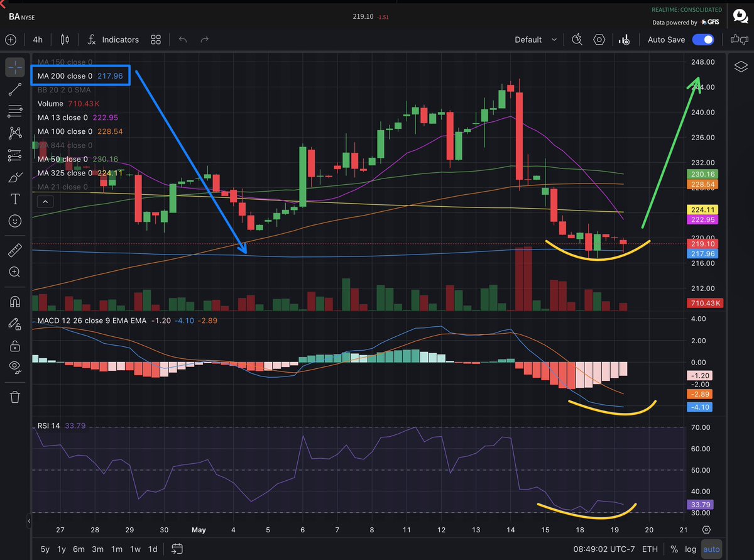The width and height of the screenshot is (754, 560).
Task: Open indicator templates grid icon
Action: (x=156, y=40)
